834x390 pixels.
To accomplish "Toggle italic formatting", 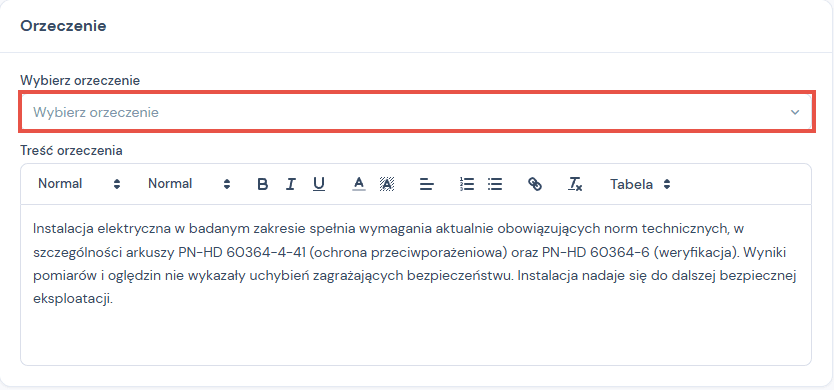I will tap(290, 184).
